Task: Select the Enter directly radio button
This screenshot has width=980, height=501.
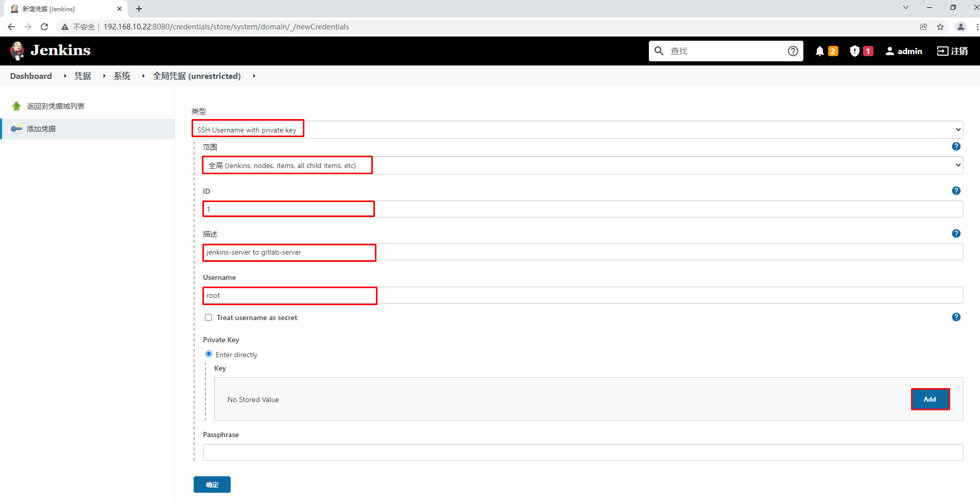Action: (209, 354)
